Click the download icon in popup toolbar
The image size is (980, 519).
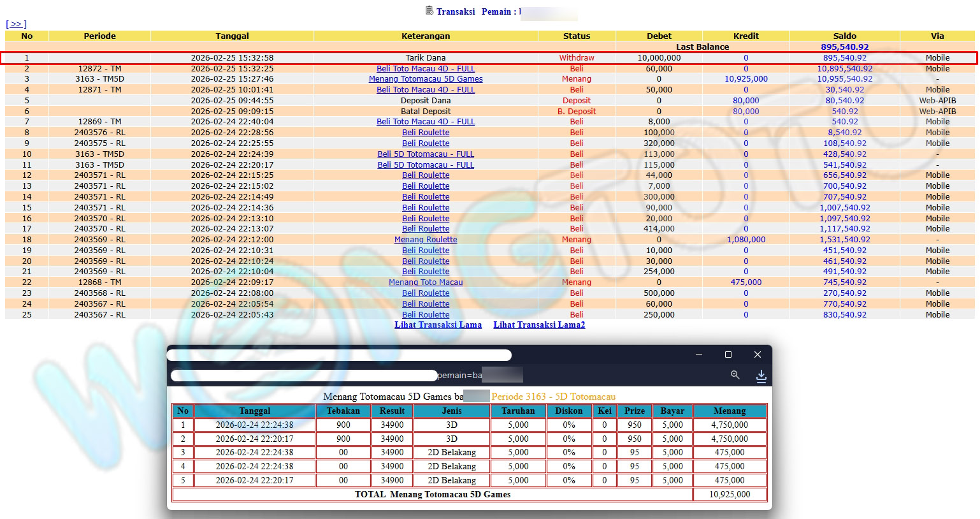tap(761, 376)
